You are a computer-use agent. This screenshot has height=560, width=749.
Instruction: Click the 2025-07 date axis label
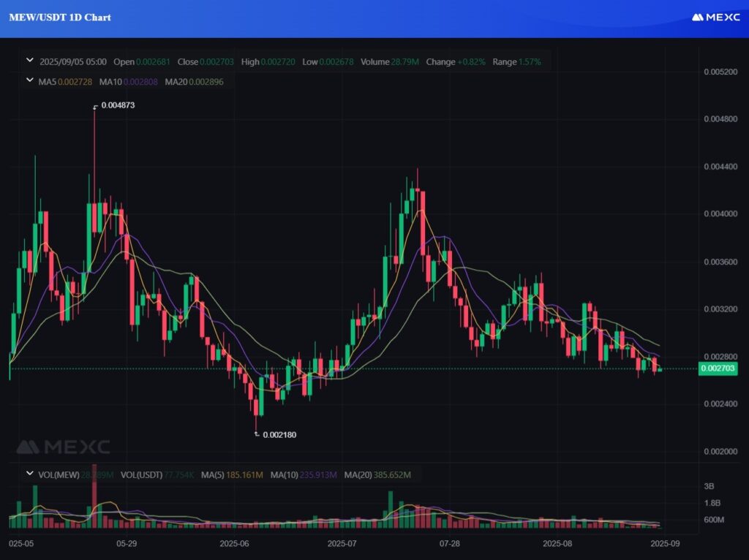tap(342, 543)
